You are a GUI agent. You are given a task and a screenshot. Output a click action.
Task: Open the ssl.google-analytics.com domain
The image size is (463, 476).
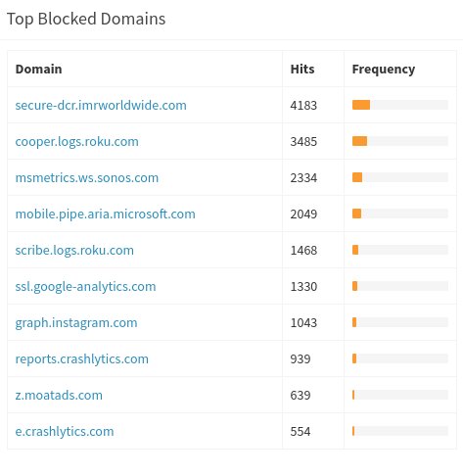[x=85, y=287]
